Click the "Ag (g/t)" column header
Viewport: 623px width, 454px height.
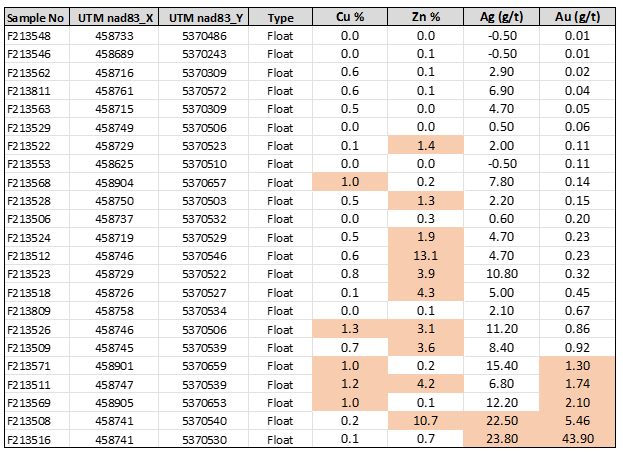(x=502, y=18)
